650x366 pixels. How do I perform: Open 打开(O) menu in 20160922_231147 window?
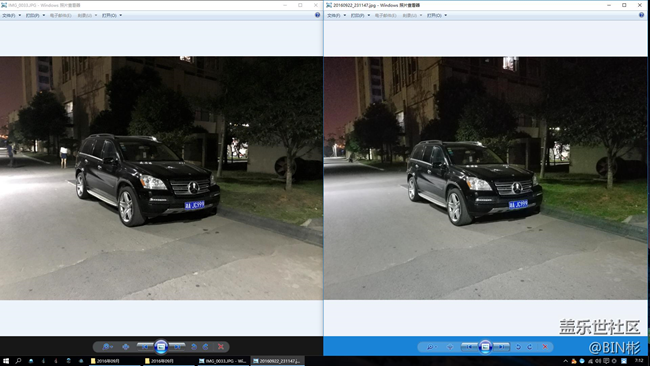[437, 15]
